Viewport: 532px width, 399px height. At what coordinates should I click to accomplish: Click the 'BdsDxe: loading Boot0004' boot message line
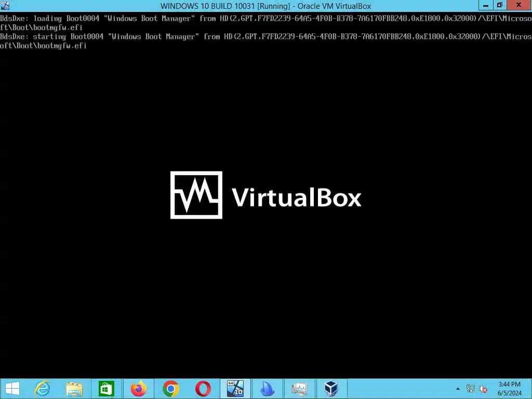(266, 23)
